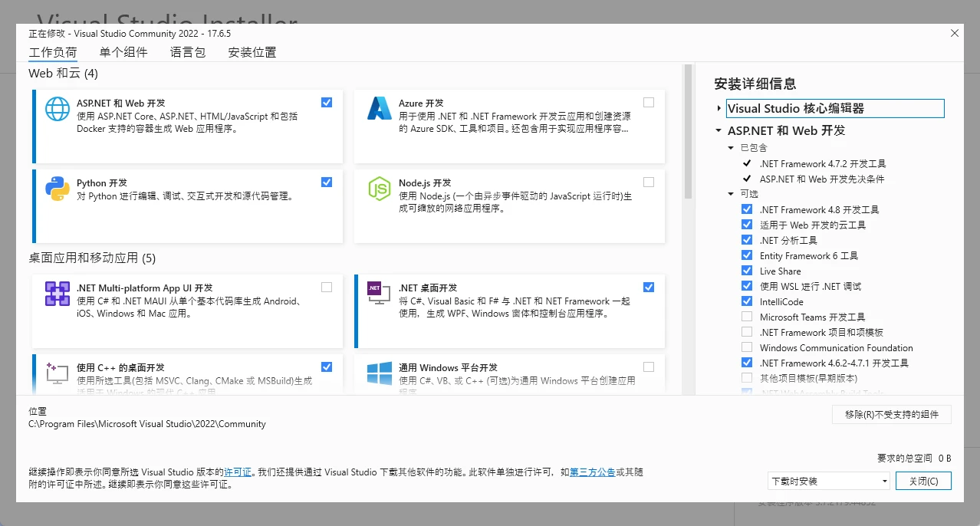Uncheck the IntelliCode component
Screen dimensions: 980x526
(x=747, y=301)
